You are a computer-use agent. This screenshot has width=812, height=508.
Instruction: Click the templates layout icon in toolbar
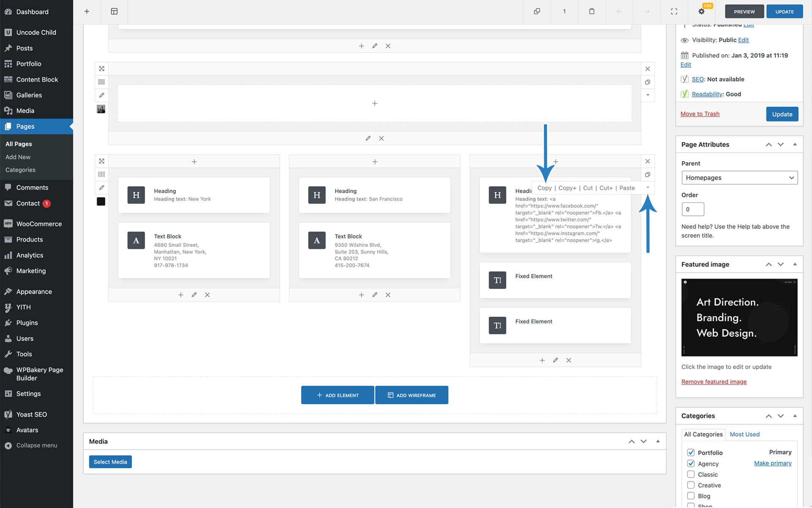114,11
